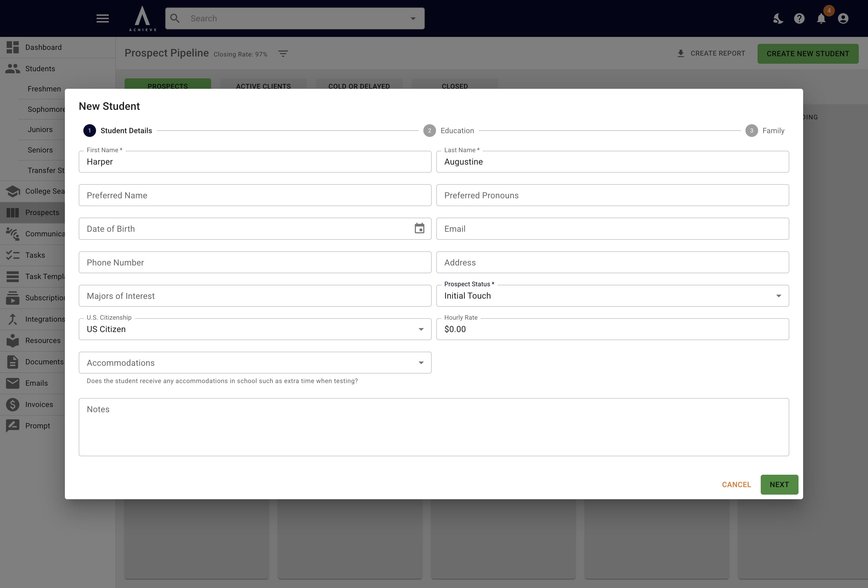Select the Prospects pipeline tab

coord(168,84)
